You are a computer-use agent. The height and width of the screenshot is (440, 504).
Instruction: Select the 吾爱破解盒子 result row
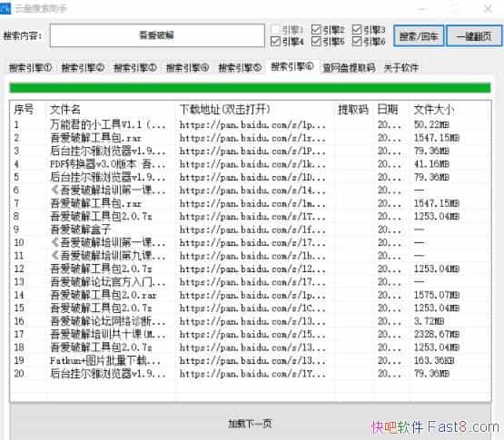(x=250, y=230)
